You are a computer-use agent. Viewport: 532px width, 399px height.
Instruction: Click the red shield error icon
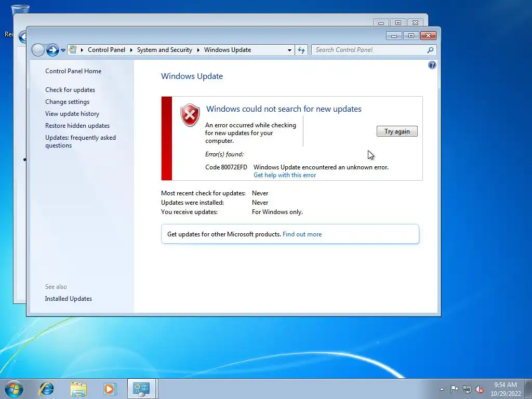[x=190, y=115]
